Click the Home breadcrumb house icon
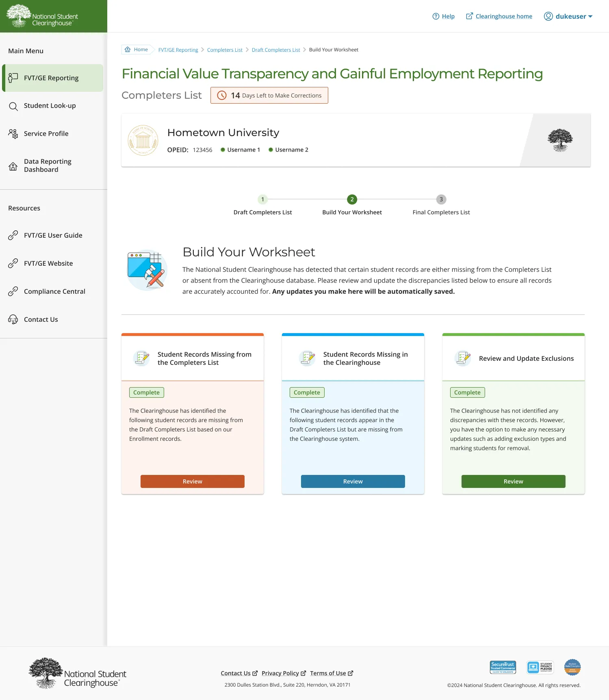 point(128,50)
